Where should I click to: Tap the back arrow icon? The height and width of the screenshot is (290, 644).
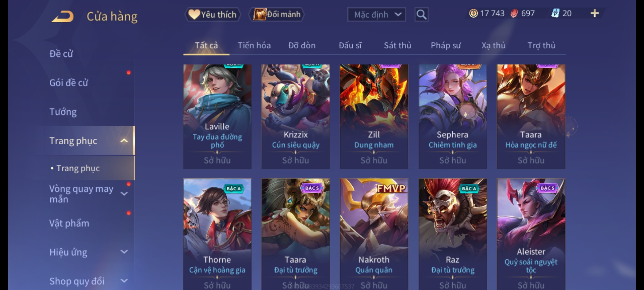63,17
